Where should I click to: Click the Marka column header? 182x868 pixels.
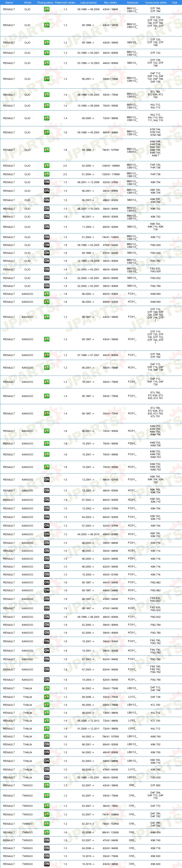pyautogui.click(x=9, y=2)
